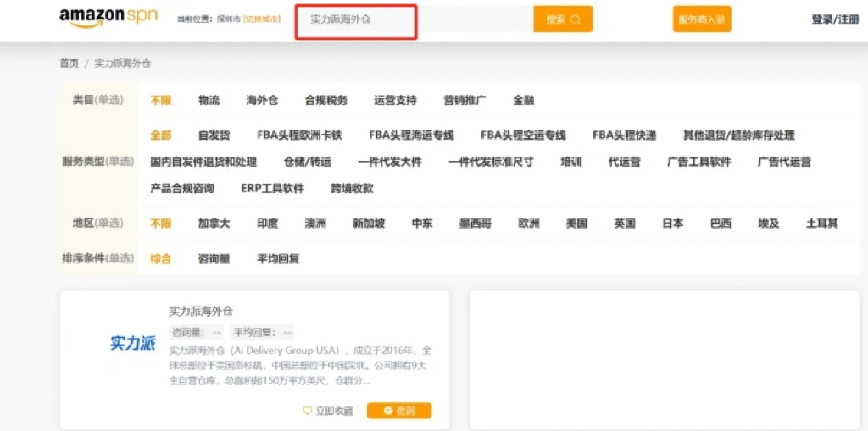Sort results by 平均回复
Viewport: 868px width, 431px height.
click(x=278, y=258)
